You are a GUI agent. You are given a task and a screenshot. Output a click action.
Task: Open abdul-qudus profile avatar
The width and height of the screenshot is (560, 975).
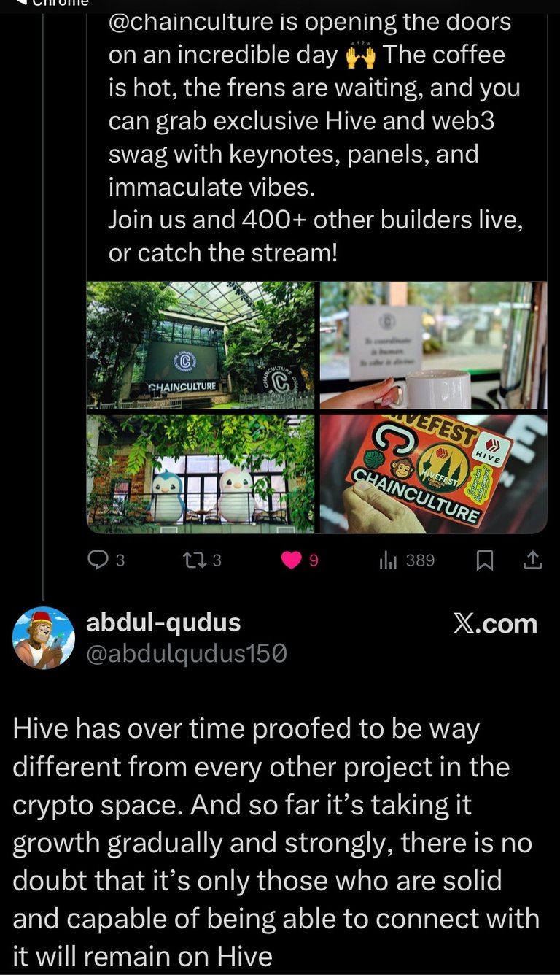44,638
